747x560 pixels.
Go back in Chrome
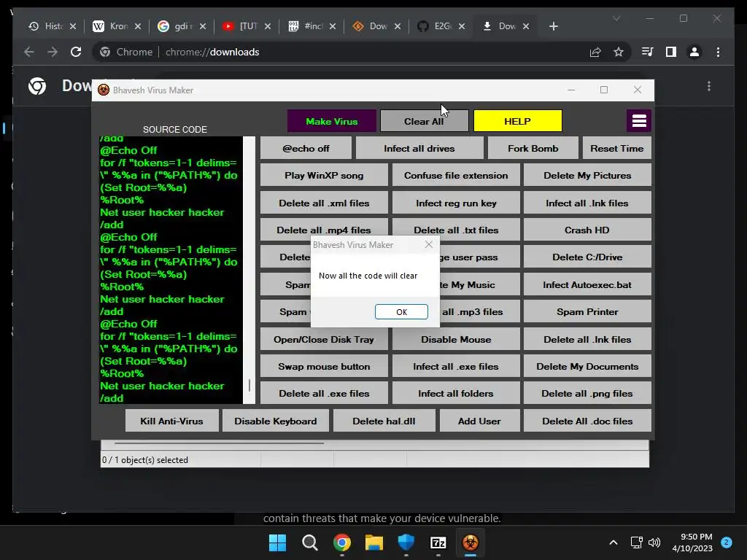click(29, 52)
